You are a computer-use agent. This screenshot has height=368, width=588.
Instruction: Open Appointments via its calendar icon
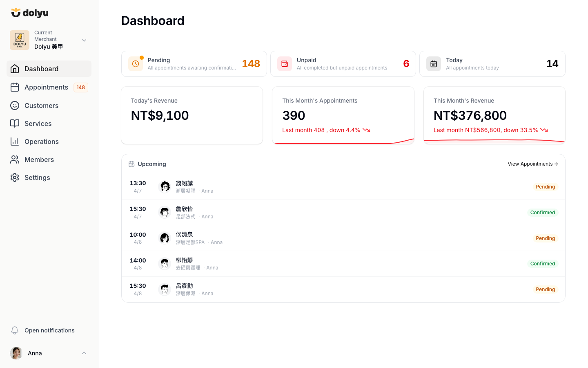pyautogui.click(x=15, y=87)
